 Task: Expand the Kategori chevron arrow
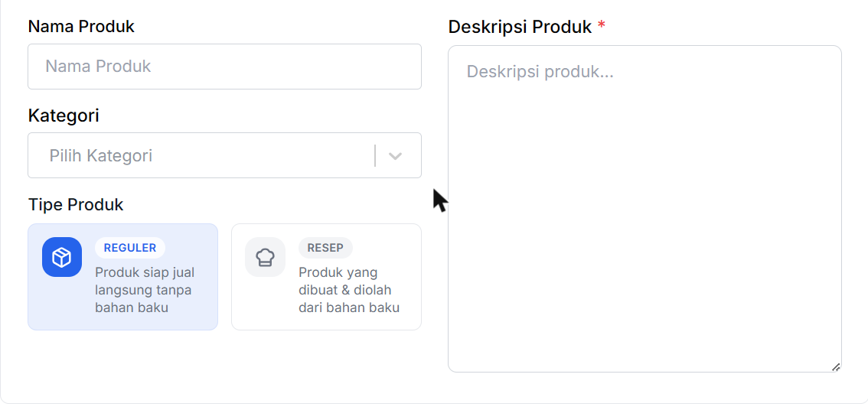395,156
